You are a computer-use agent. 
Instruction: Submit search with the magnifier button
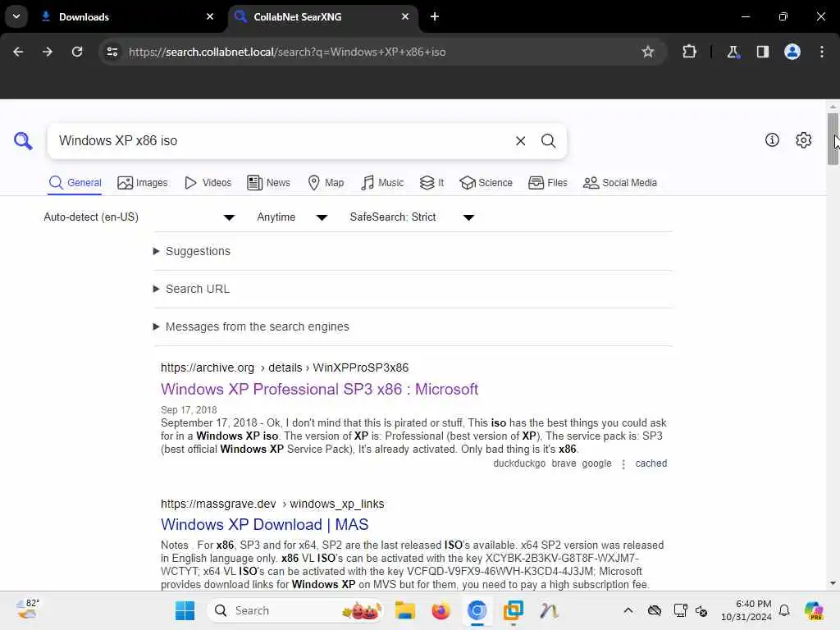(548, 141)
